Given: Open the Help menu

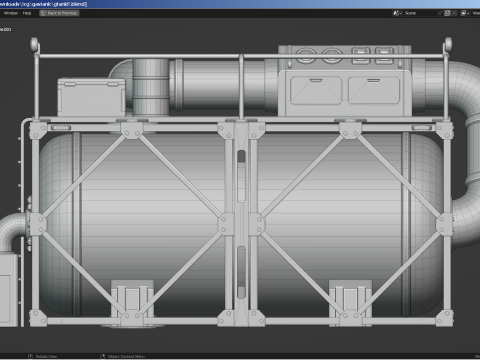Looking at the screenshot, I should (x=27, y=13).
